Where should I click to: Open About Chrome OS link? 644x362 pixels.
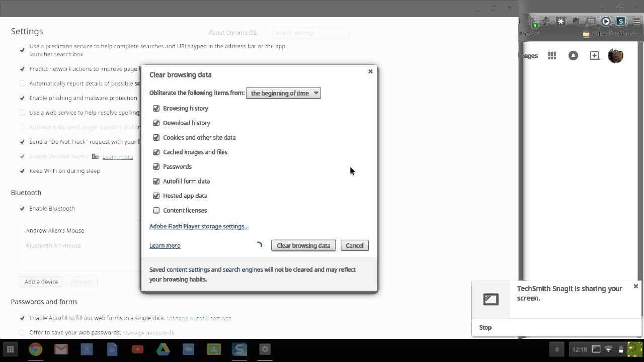click(x=232, y=33)
